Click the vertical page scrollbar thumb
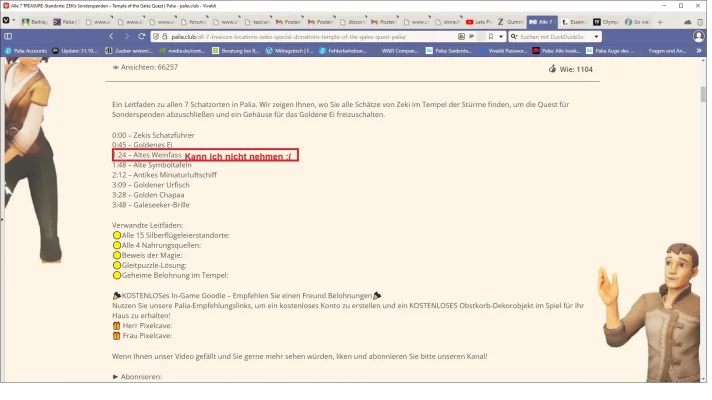This screenshot has width=712, height=400. 703,94
